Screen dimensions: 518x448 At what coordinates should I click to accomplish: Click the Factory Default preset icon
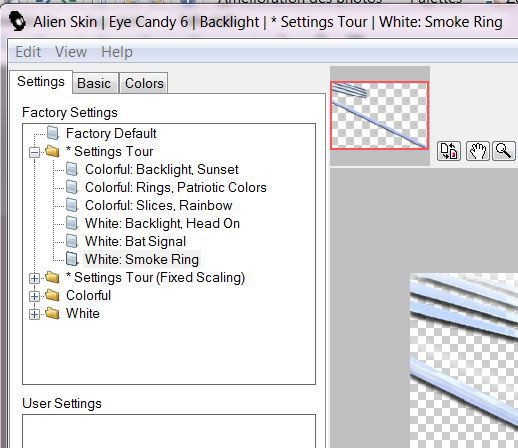(53, 133)
